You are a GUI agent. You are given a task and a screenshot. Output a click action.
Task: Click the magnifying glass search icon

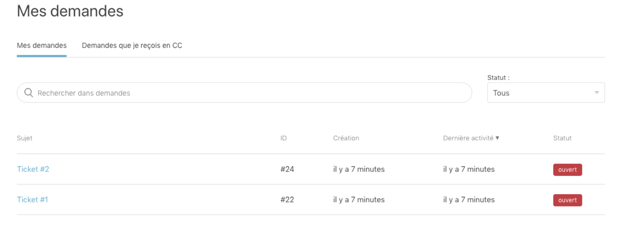point(29,93)
